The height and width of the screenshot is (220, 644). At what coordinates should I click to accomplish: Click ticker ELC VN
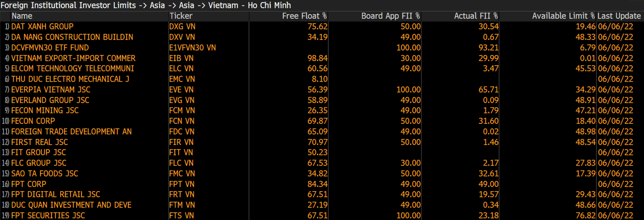pyautogui.click(x=181, y=68)
